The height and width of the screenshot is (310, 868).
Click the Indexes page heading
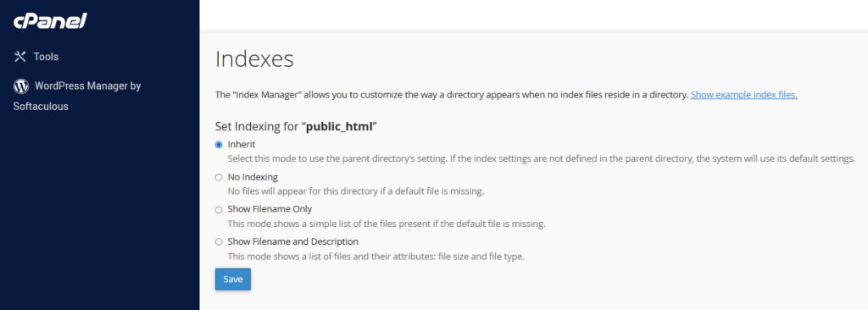(x=254, y=59)
